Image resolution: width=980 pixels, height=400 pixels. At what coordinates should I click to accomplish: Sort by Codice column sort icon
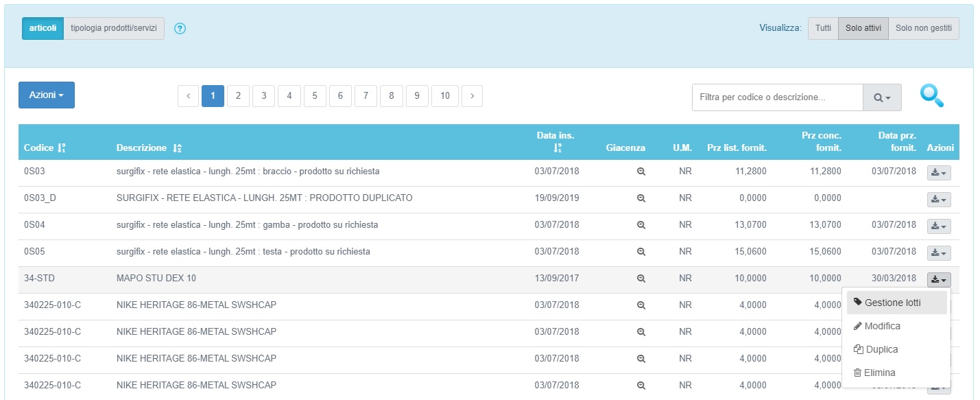[x=62, y=148]
